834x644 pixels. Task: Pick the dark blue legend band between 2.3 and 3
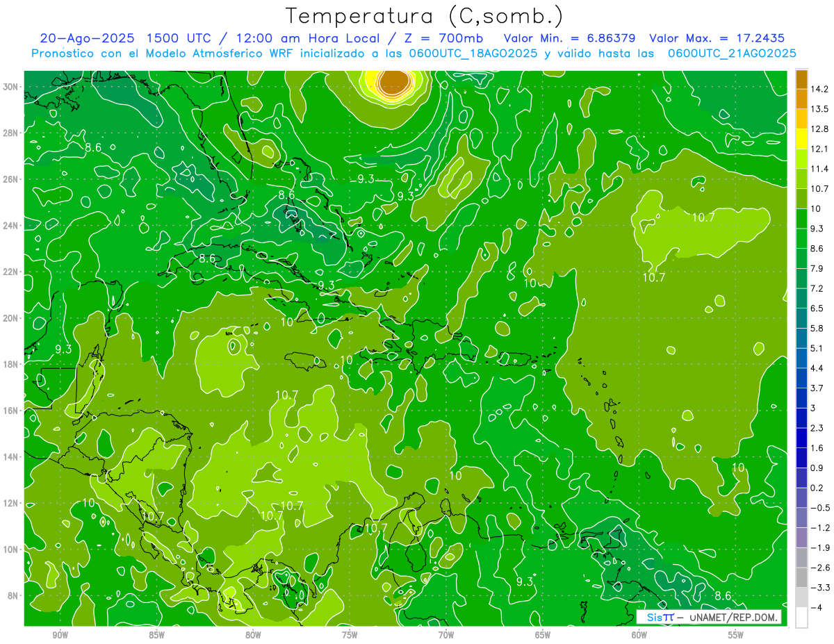click(x=801, y=418)
